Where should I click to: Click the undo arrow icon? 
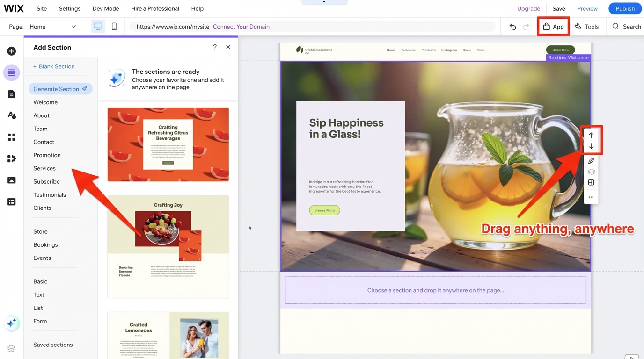[512, 27]
